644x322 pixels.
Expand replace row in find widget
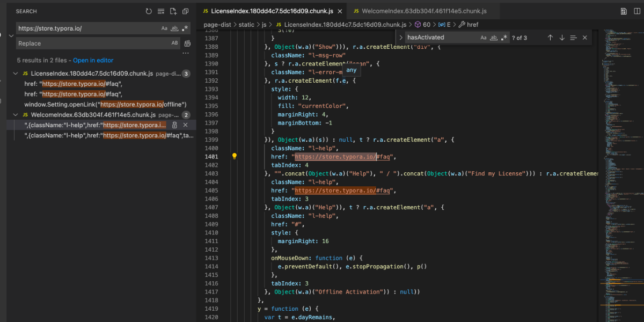point(401,38)
